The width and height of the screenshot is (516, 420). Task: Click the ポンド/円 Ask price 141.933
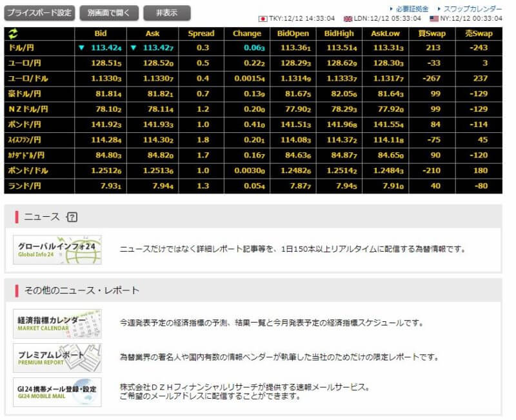pyautogui.click(x=158, y=125)
